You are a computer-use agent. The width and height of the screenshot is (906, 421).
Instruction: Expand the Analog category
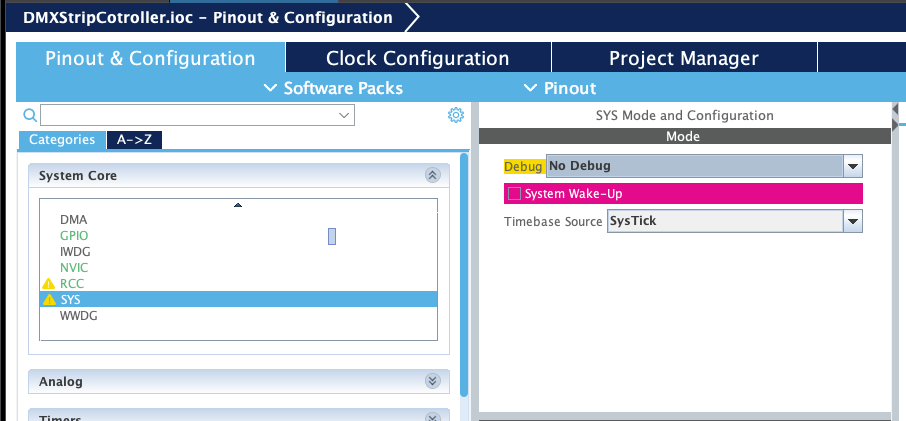tap(432, 381)
